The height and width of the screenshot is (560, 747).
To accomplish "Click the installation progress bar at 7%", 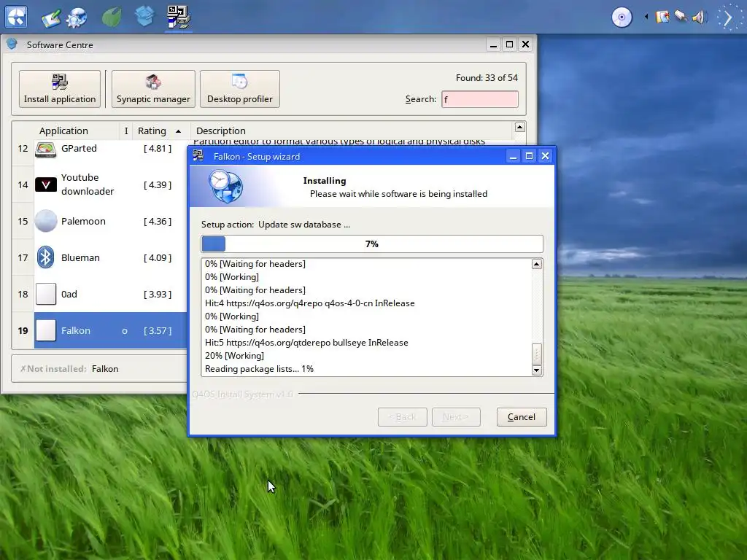I will click(x=372, y=244).
